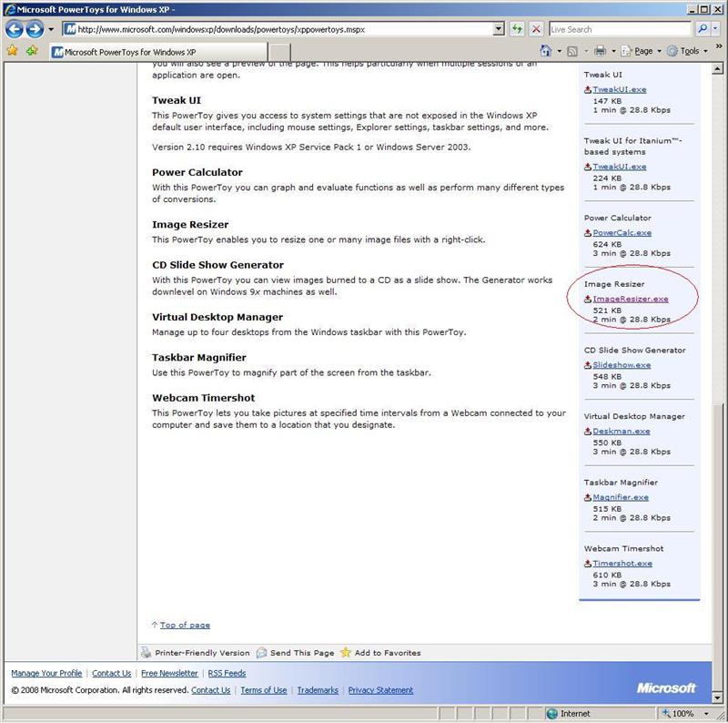The width and height of the screenshot is (728, 723).
Task: Open the Tools menu
Action: 687,51
